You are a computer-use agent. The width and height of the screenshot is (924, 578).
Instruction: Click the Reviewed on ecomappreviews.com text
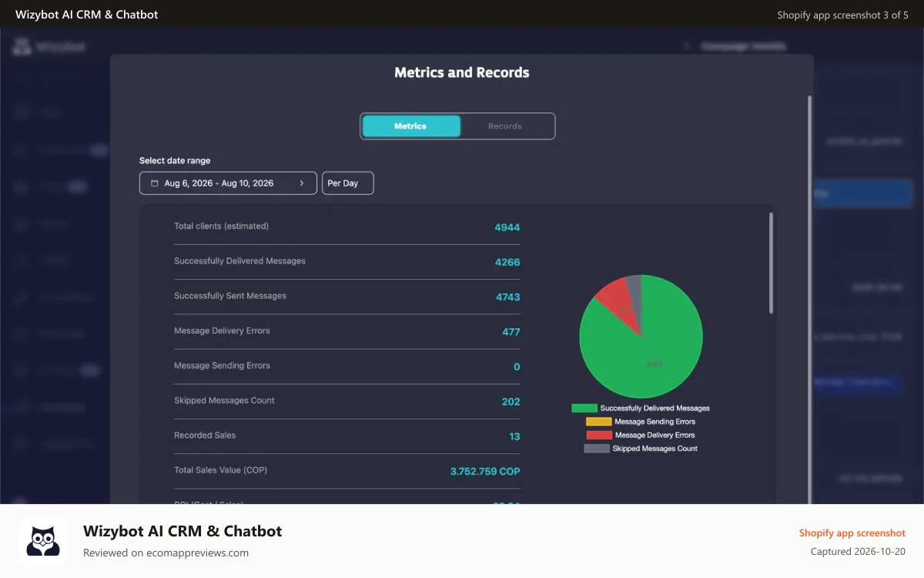tap(166, 553)
